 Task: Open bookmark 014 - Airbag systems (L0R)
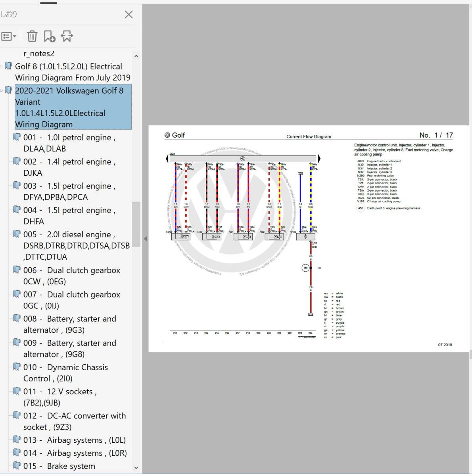click(75, 453)
